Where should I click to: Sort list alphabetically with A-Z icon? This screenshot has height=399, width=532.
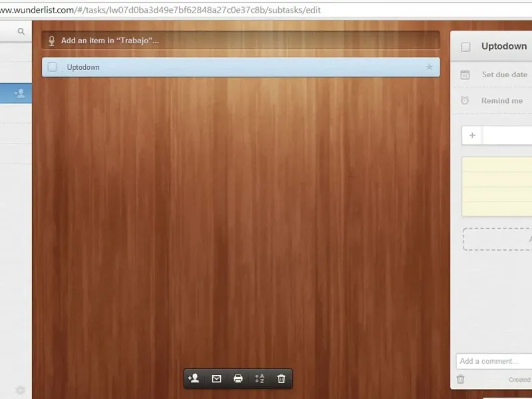tap(259, 378)
